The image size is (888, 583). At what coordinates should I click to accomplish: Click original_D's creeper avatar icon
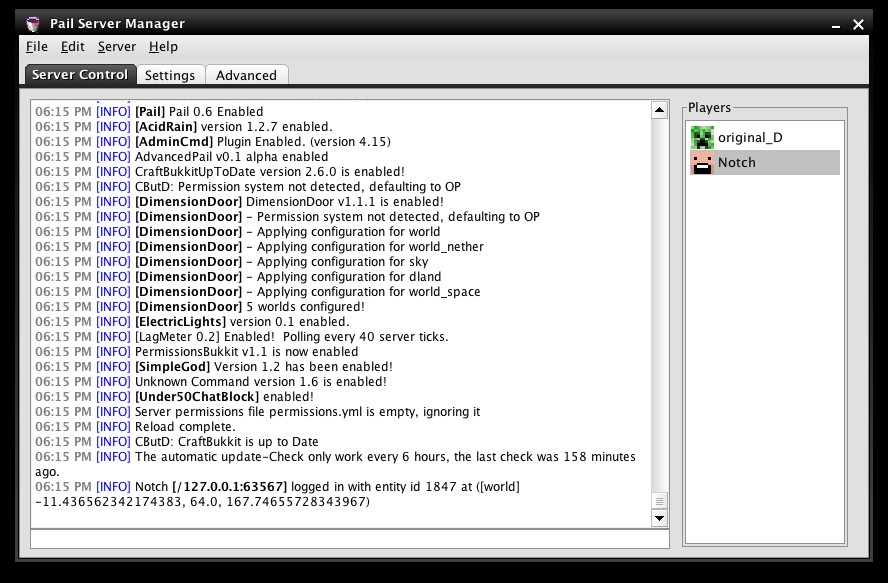tap(703, 138)
